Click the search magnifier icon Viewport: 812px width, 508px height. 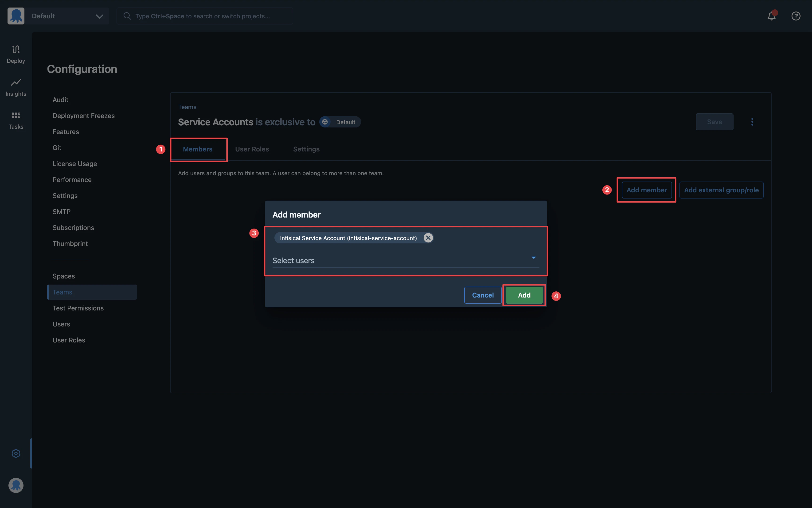pos(127,16)
